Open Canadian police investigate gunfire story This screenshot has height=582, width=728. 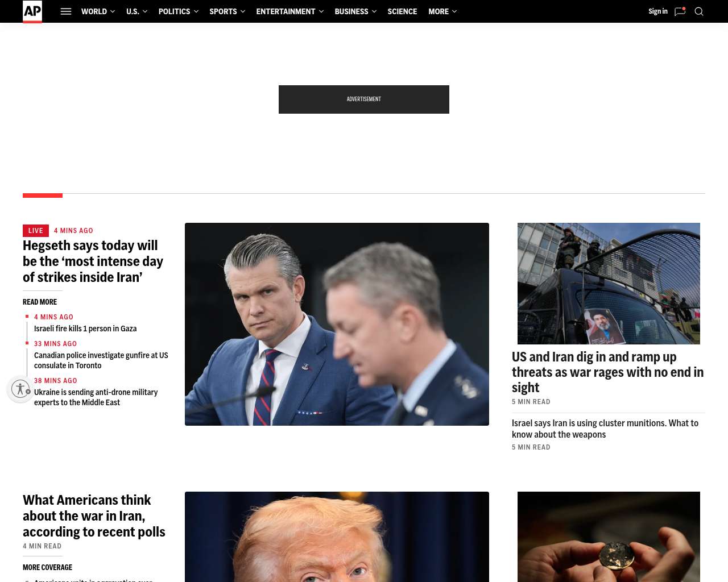pyautogui.click(x=101, y=360)
